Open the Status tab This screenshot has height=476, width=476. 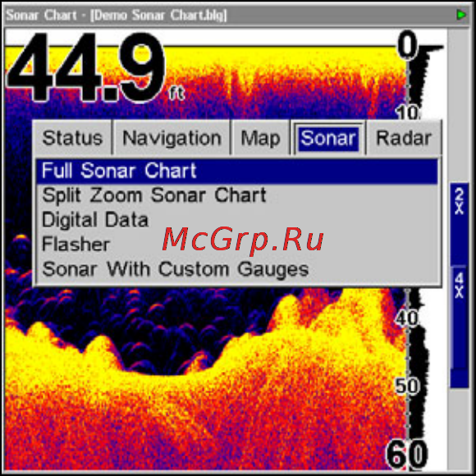[72, 138]
